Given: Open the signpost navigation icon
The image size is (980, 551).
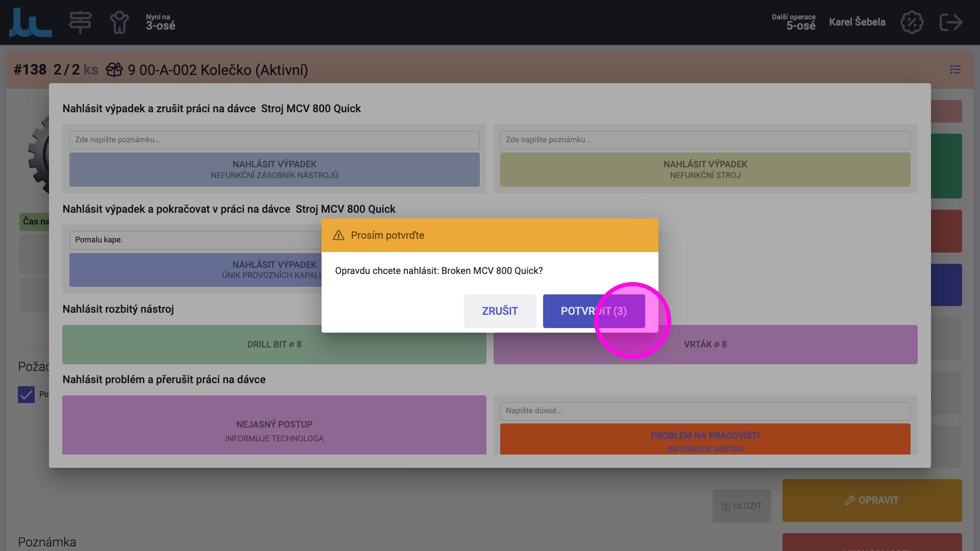Looking at the screenshot, I should tap(80, 22).
